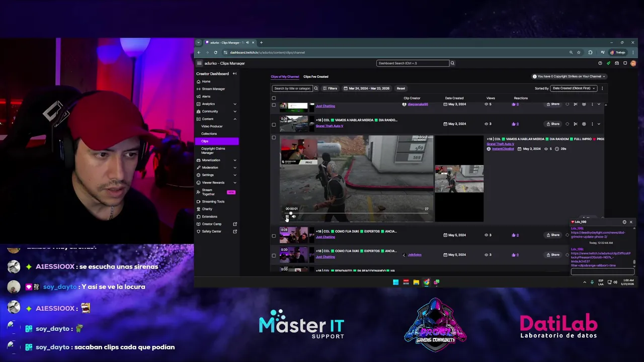Bookmark this page with the star icon
Image resolution: width=644 pixels, height=362 pixels.
[x=579, y=52]
